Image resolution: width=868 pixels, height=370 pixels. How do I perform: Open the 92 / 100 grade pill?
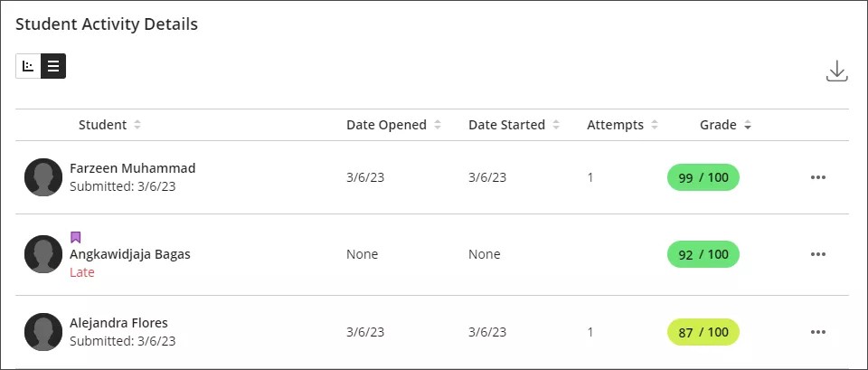pyautogui.click(x=703, y=254)
